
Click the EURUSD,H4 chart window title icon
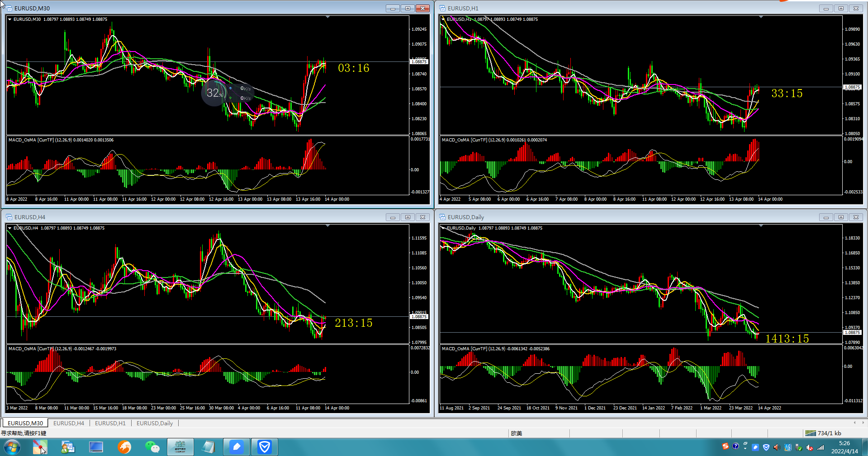click(x=9, y=217)
